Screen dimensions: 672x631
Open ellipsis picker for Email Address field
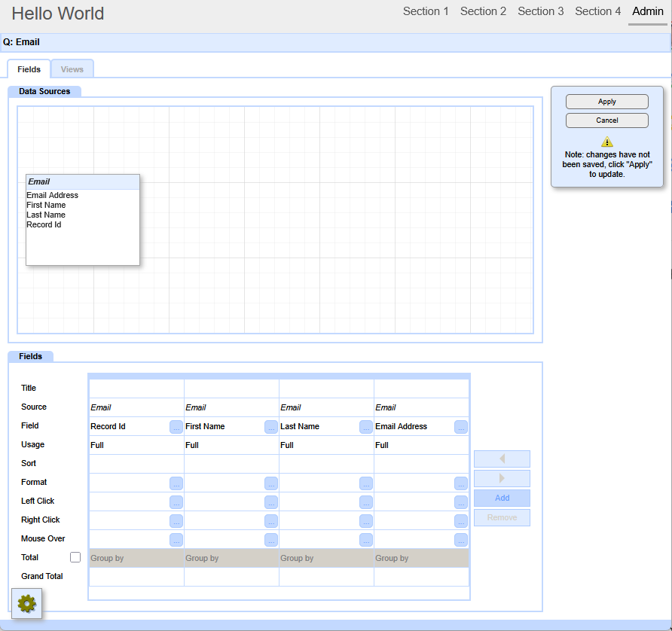(461, 427)
